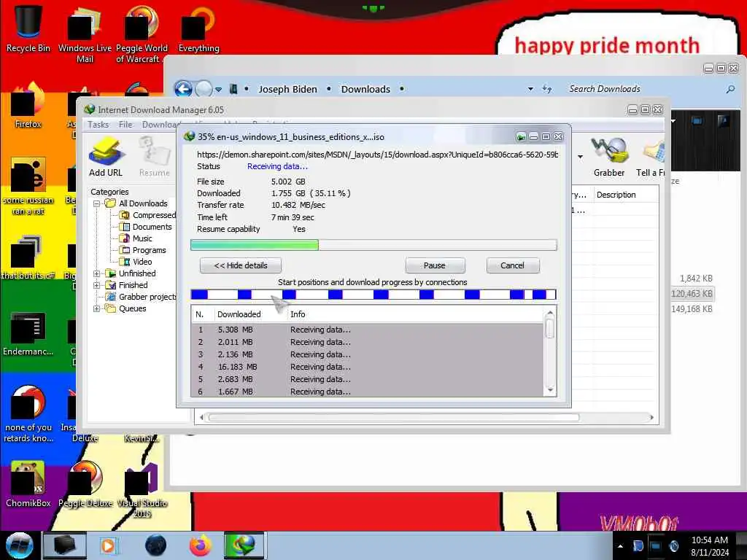Open the Explorer recent pages dropdown arrow
This screenshot has height=560, width=747.
pos(218,90)
